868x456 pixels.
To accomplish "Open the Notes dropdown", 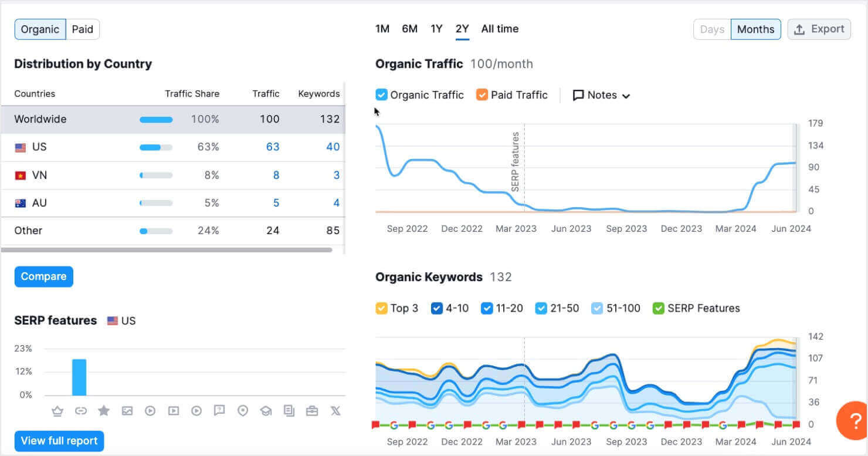I will tap(601, 94).
